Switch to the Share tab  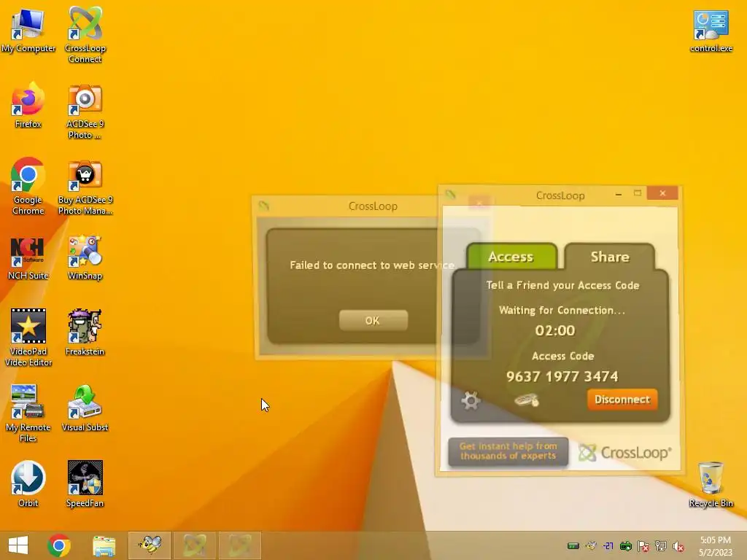click(x=610, y=257)
